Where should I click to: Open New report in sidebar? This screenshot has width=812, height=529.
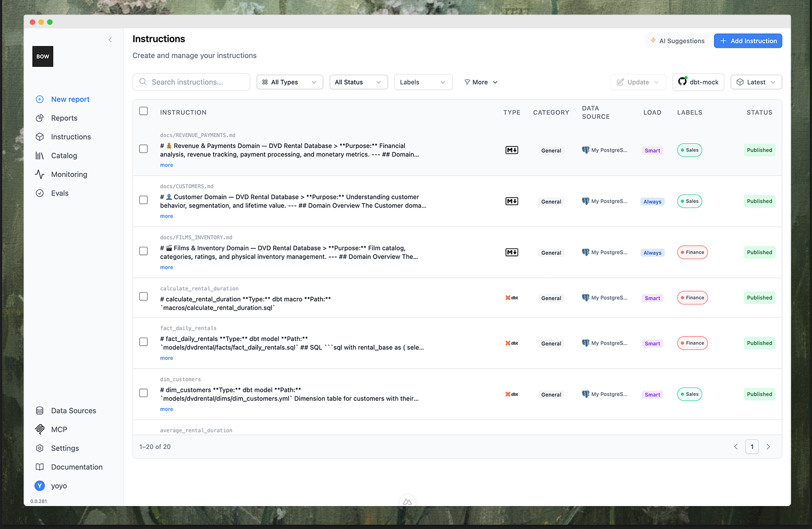pos(70,99)
